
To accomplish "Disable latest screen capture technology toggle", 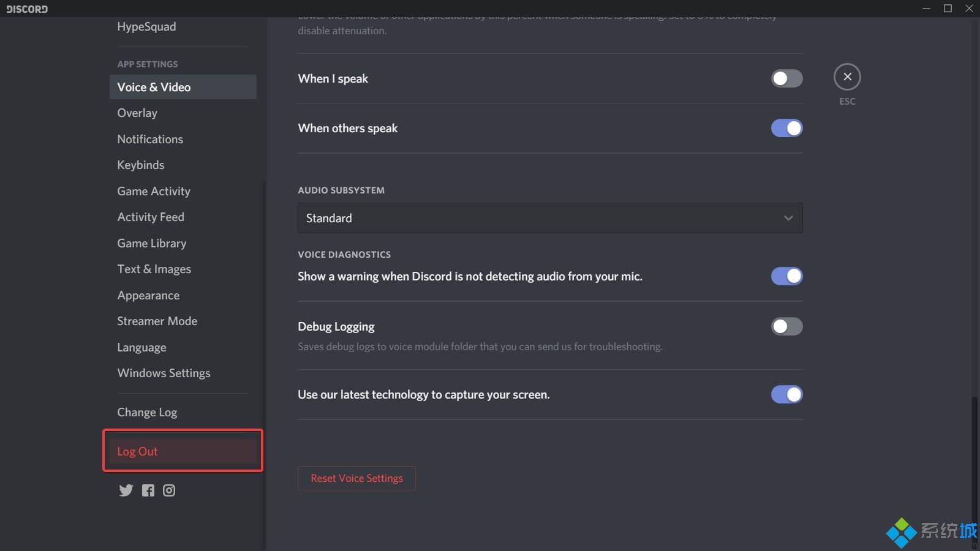I will pyautogui.click(x=786, y=394).
